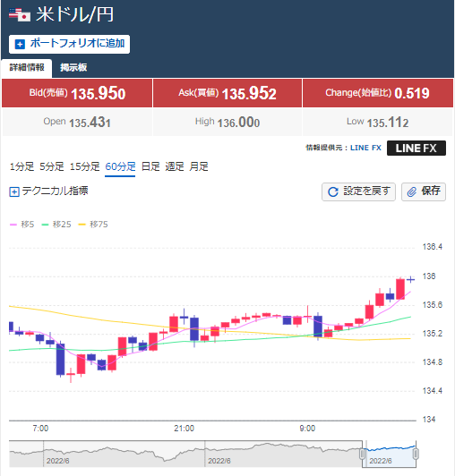
Task: Select the 60分足 chart interval
Action: 120,166
